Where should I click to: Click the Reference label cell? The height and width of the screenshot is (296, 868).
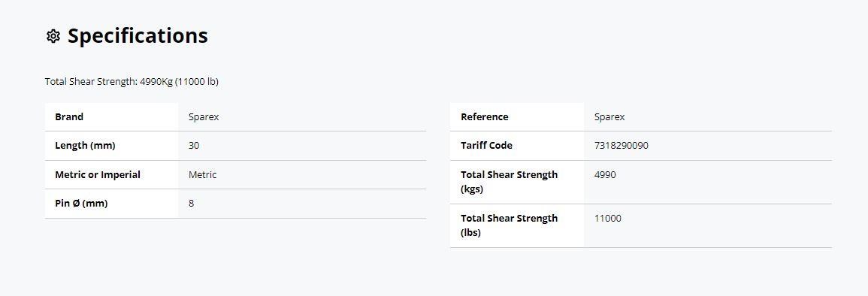pyautogui.click(x=517, y=116)
